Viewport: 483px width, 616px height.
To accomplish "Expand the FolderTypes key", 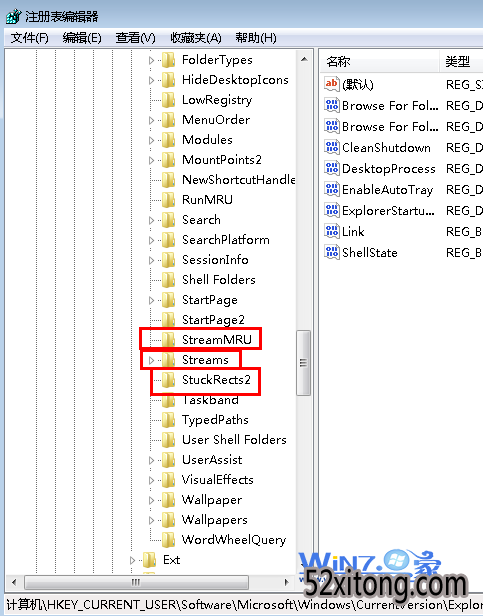I will tap(151, 60).
